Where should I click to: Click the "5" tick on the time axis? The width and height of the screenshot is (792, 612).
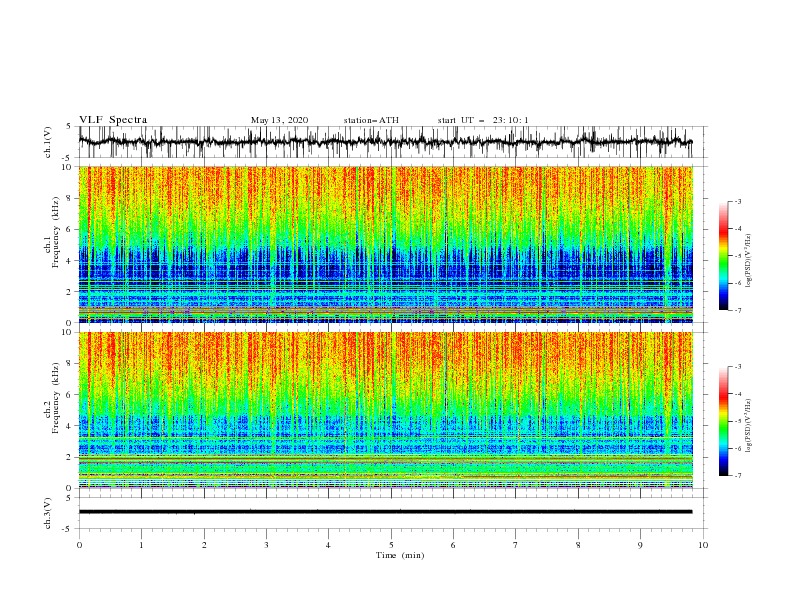tap(391, 545)
